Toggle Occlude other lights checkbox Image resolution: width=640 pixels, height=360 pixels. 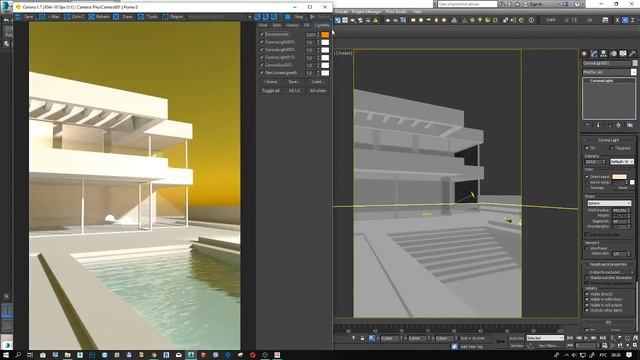pyautogui.click(x=587, y=311)
